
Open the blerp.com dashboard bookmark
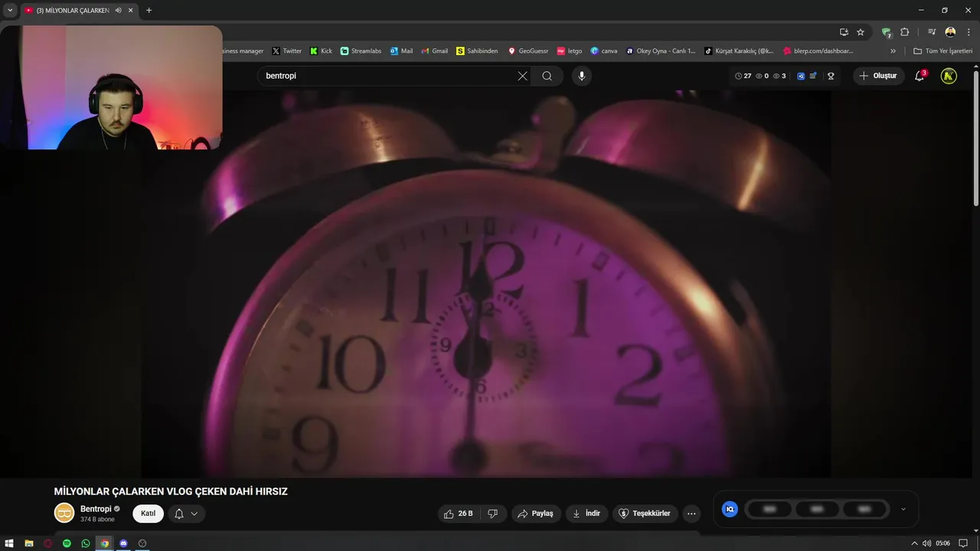[818, 51]
